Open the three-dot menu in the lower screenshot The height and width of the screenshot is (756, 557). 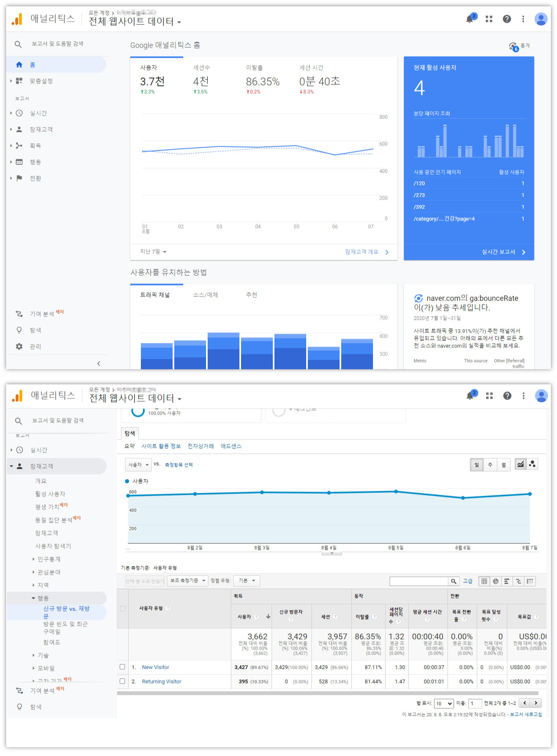524,396
